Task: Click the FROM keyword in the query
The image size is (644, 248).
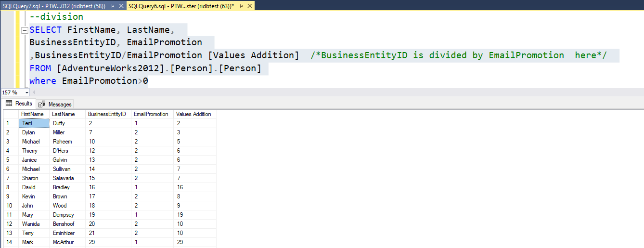Action: pyautogui.click(x=40, y=68)
